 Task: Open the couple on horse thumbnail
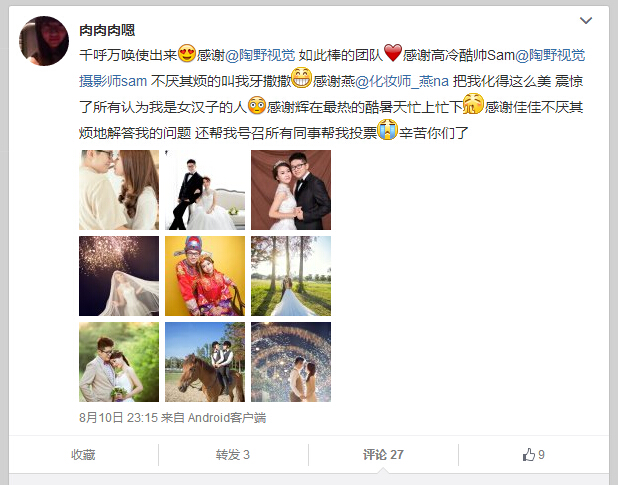205,362
